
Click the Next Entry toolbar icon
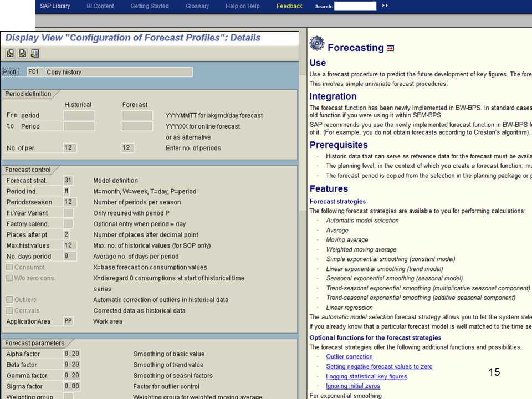tap(23, 53)
